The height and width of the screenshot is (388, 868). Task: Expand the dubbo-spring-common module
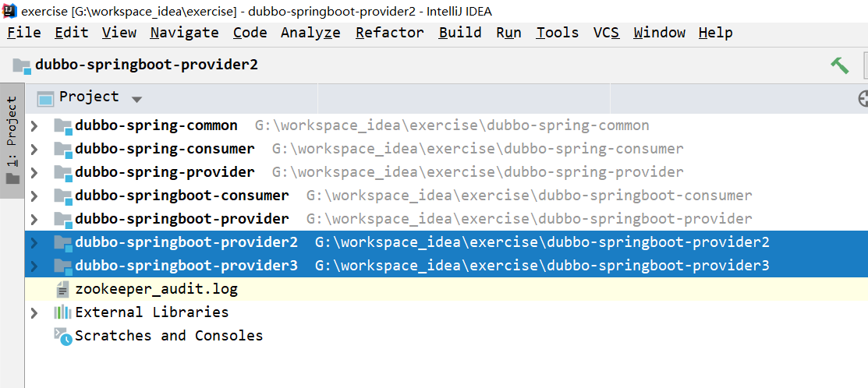point(34,126)
